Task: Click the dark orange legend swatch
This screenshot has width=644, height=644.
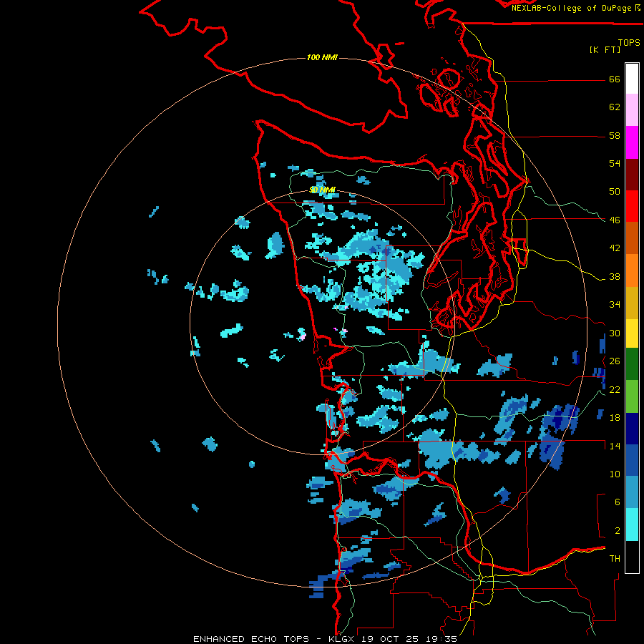Action: pyautogui.click(x=632, y=238)
